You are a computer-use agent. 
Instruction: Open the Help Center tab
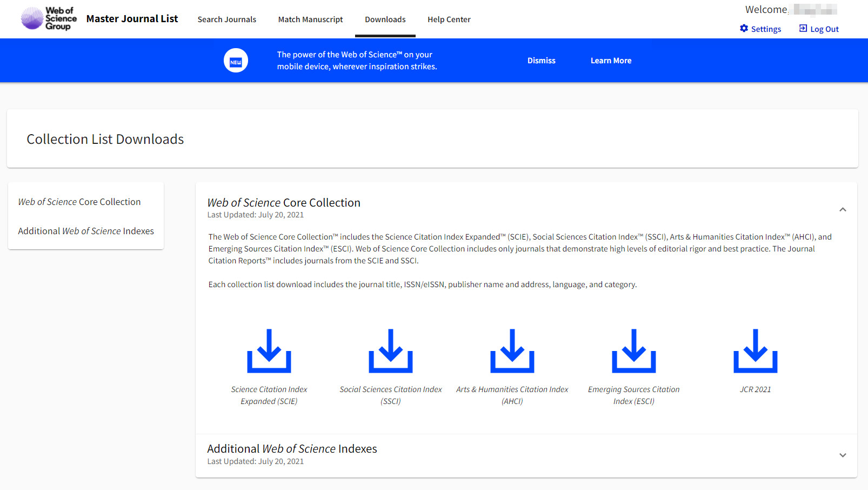pos(449,19)
